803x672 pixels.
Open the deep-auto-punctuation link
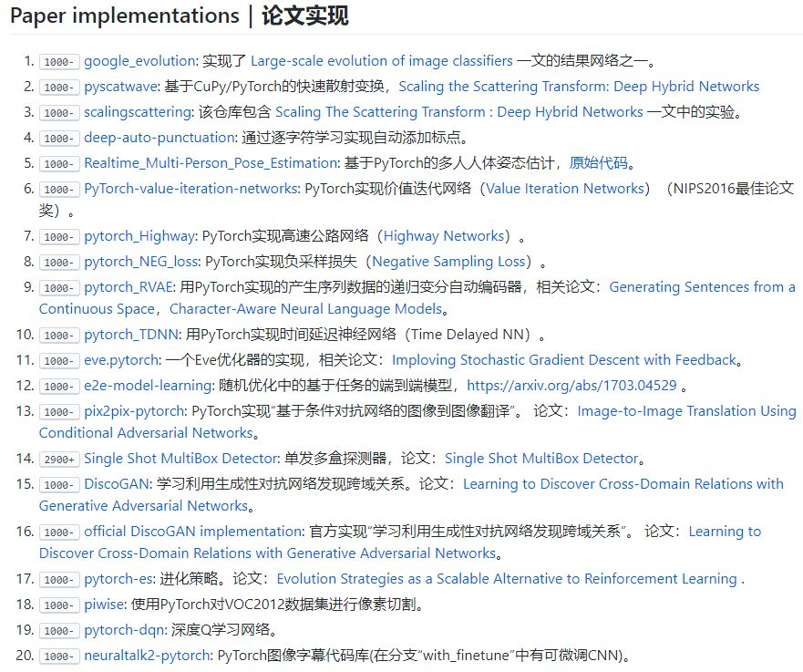(160, 138)
